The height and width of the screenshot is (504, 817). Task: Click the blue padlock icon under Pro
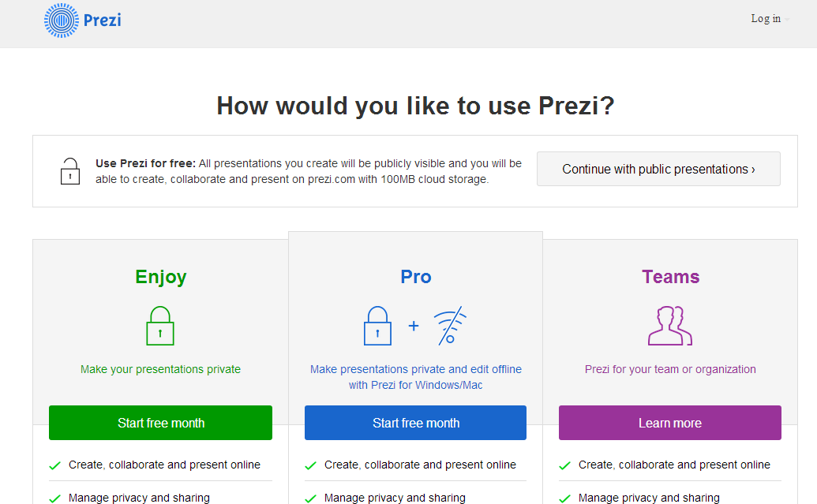[x=377, y=326]
